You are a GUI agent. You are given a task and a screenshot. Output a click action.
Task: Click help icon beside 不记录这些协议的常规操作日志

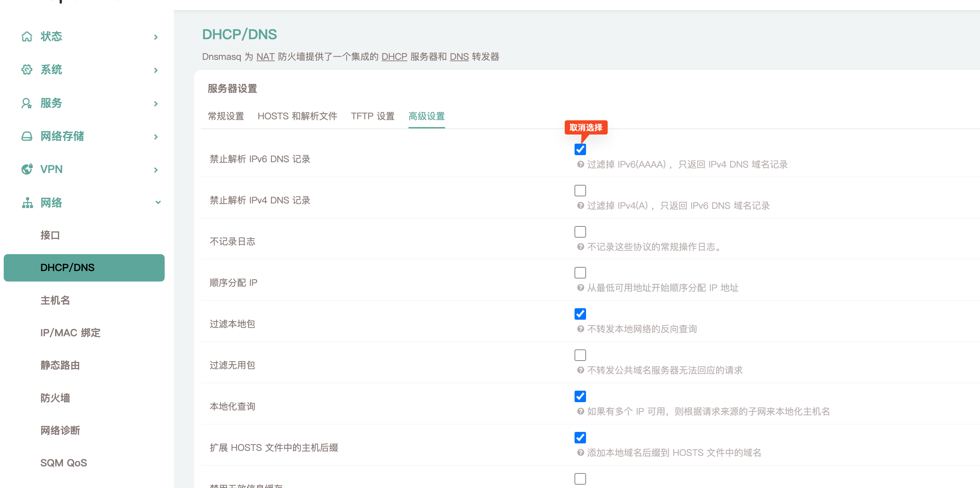(x=581, y=247)
